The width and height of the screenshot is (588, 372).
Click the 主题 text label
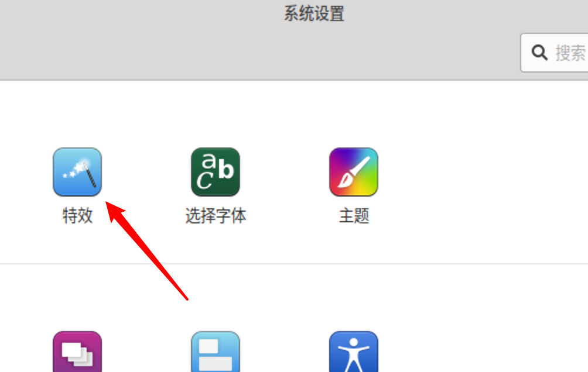pyautogui.click(x=354, y=216)
